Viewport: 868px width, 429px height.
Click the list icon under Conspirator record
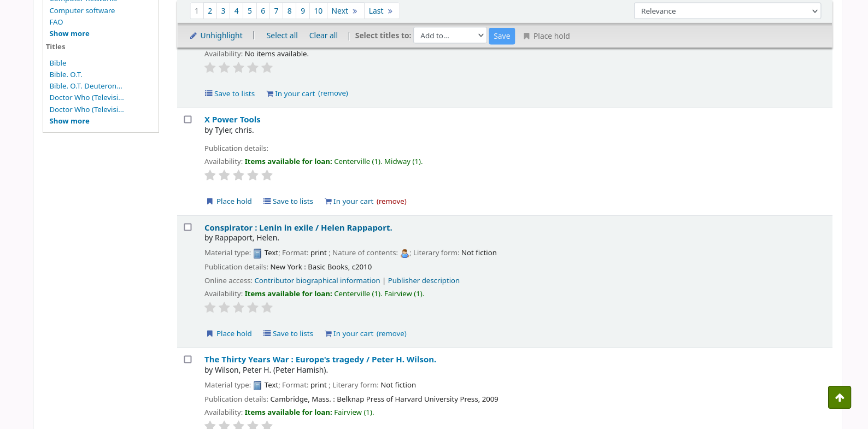[267, 333]
